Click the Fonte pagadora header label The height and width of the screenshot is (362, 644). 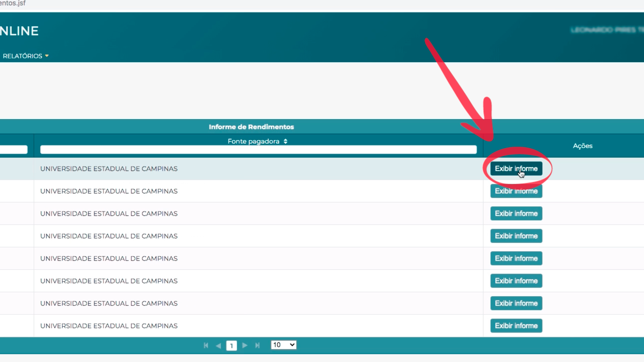[254, 141]
